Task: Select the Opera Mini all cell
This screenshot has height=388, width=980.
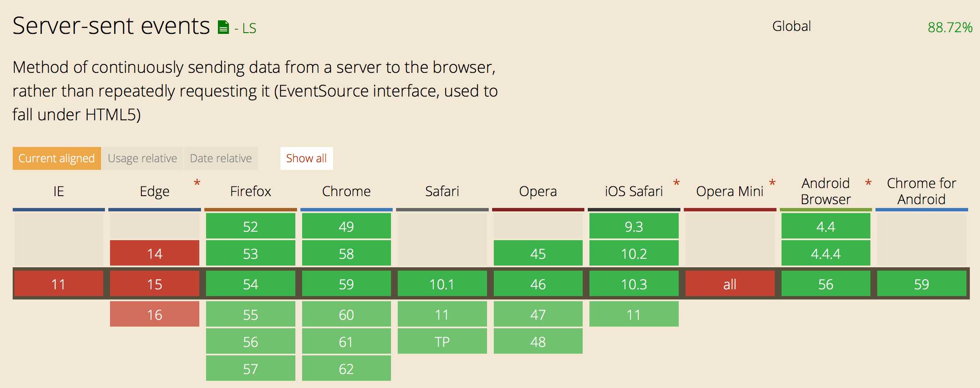Action: tap(730, 284)
